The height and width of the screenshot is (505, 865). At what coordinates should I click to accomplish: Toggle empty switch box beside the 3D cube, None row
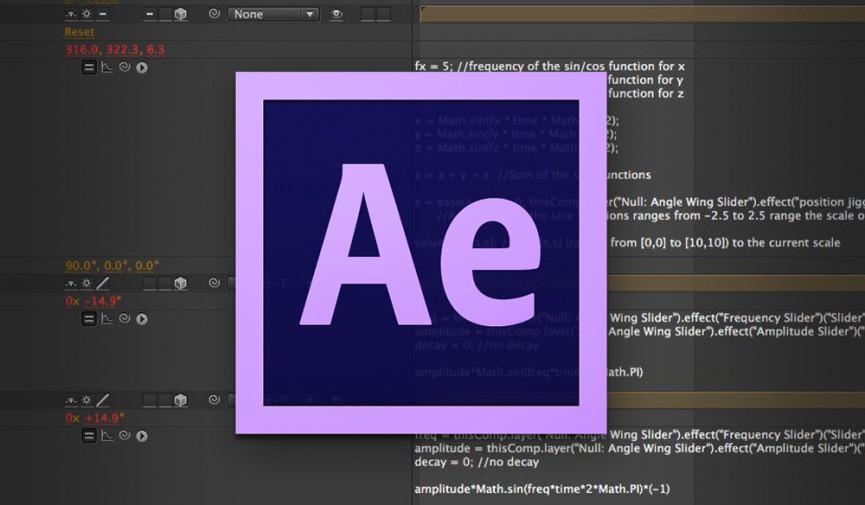(x=165, y=14)
